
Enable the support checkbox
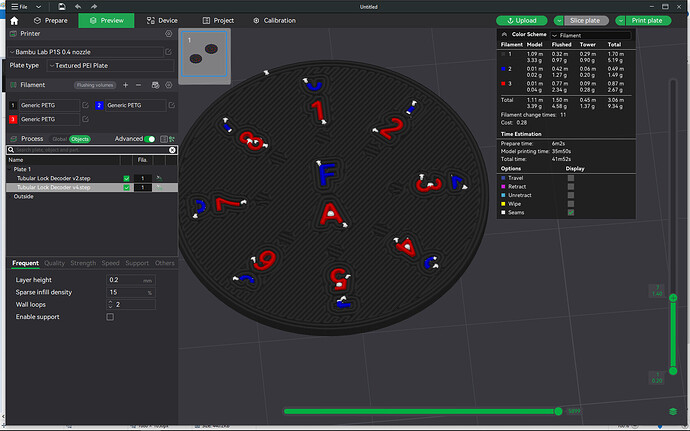pyautogui.click(x=110, y=317)
